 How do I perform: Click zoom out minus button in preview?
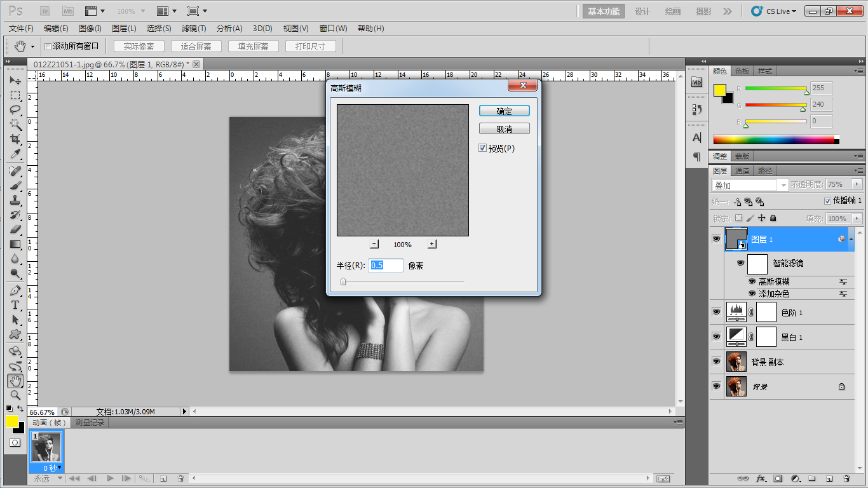[374, 244]
